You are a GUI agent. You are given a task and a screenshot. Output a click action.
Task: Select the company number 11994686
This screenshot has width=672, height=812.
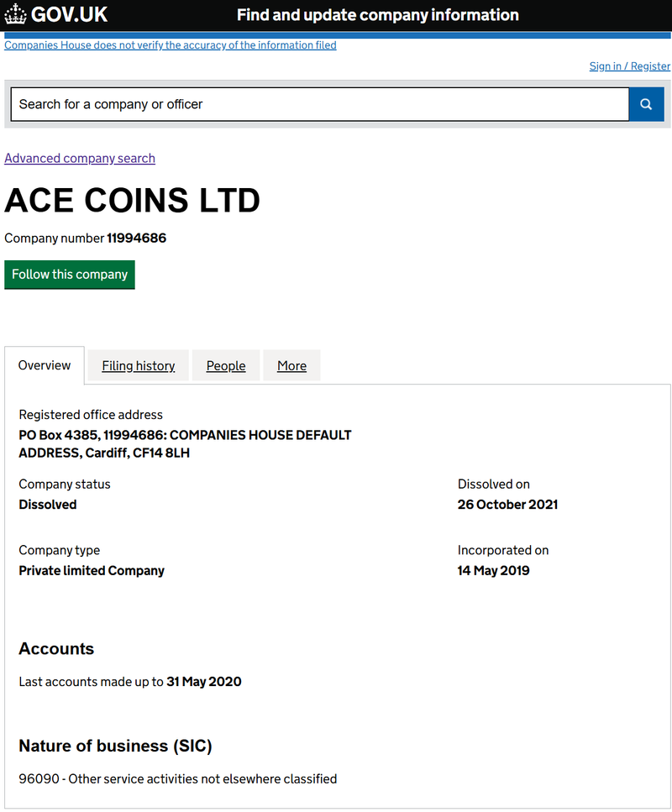point(136,238)
